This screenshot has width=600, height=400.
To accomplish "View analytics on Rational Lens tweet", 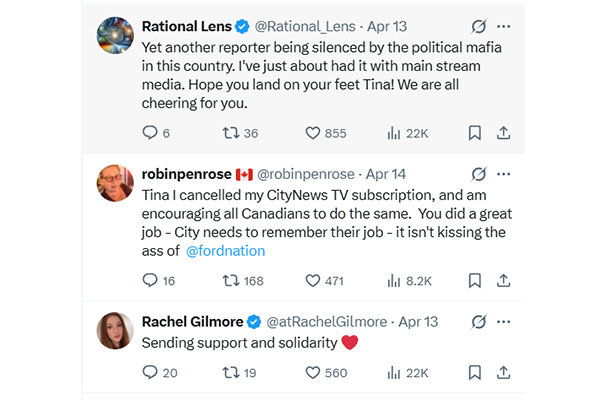I will click(394, 132).
